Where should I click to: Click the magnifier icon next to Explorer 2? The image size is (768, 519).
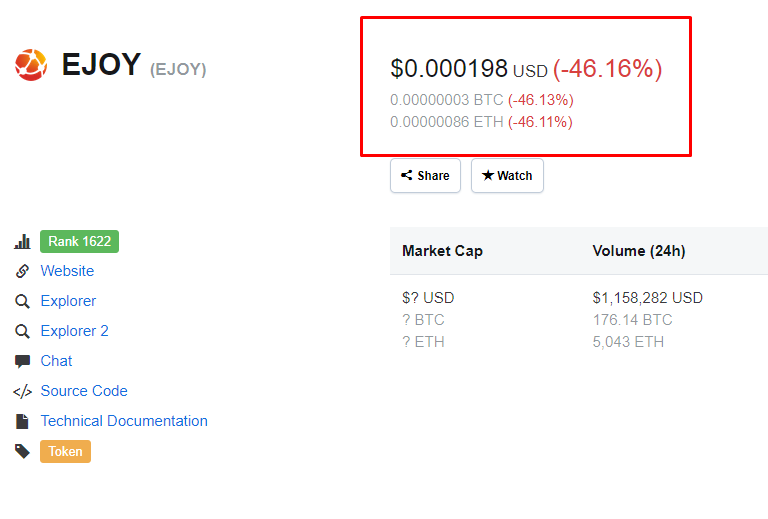22,331
